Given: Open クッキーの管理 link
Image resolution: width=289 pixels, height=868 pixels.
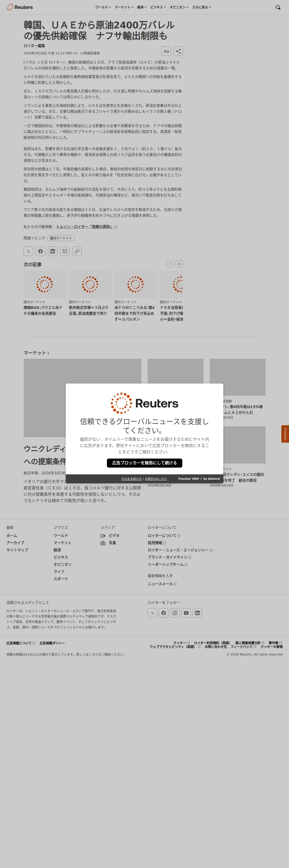Looking at the screenshot, I should [271, 647].
